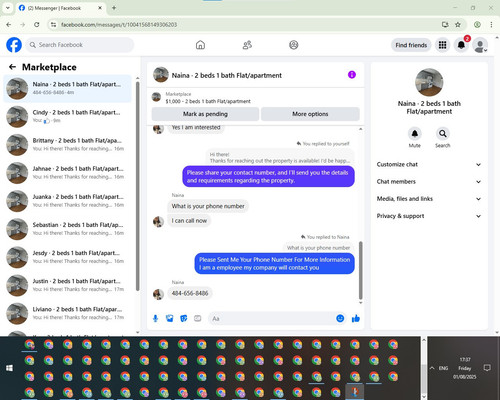Bookmark this page with the star icon
This screenshot has height=400, width=500.
coord(458,24)
